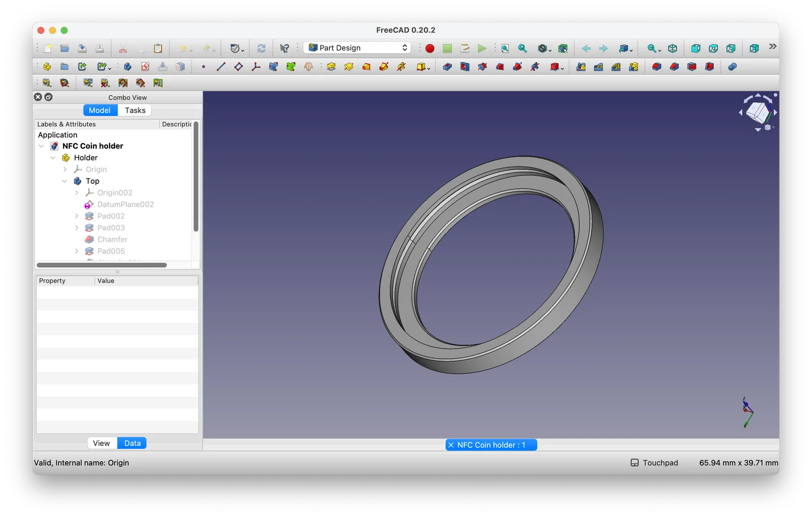Expand the Pad005 tree node
Screen dimensions: 812x518
(77, 251)
